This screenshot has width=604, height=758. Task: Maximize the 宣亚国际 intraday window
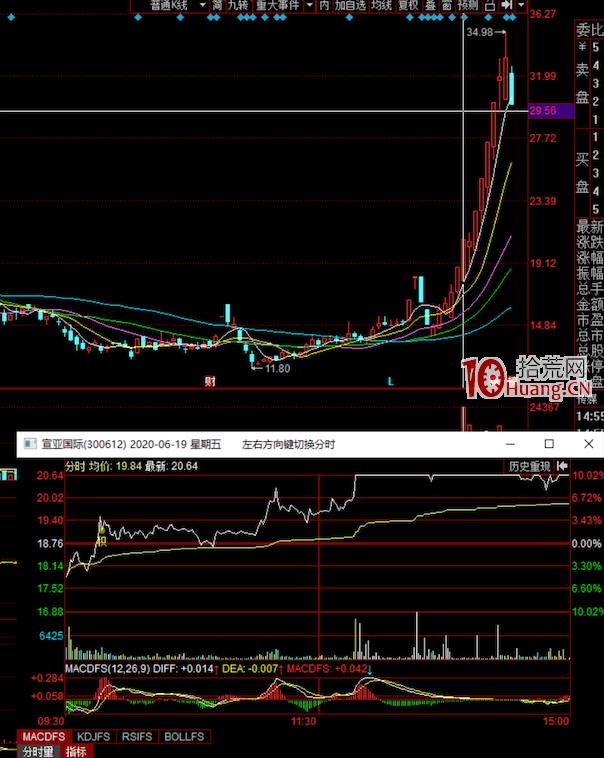coord(549,444)
